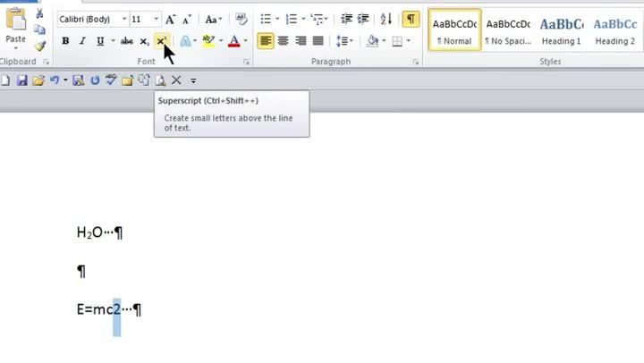Toggle Bold formatting

pyautogui.click(x=65, y=41)
